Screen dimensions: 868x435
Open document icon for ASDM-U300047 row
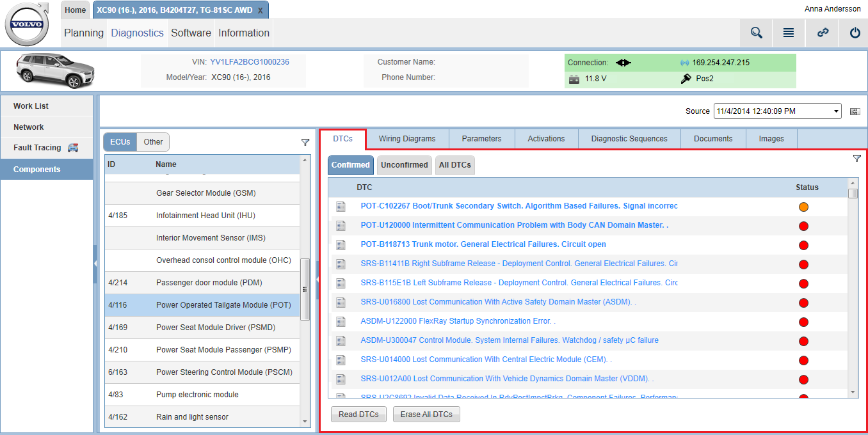tap(341, 340)
